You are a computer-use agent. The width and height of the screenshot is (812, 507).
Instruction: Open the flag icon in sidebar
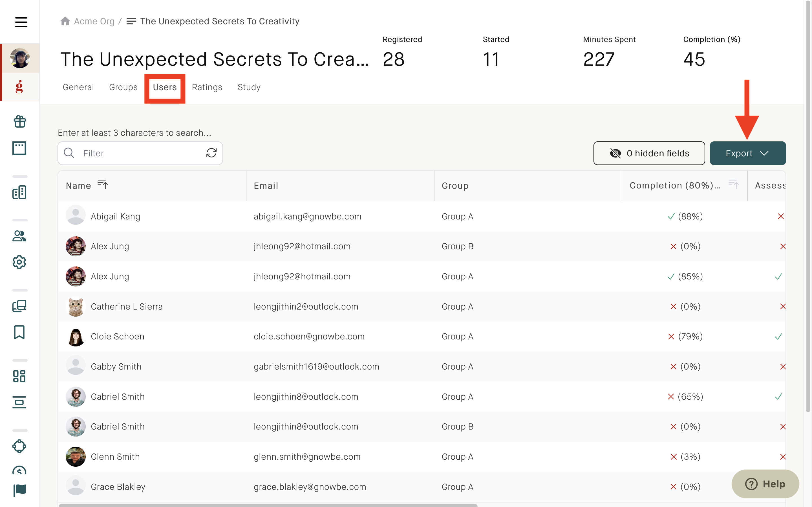tap(19, 490)
